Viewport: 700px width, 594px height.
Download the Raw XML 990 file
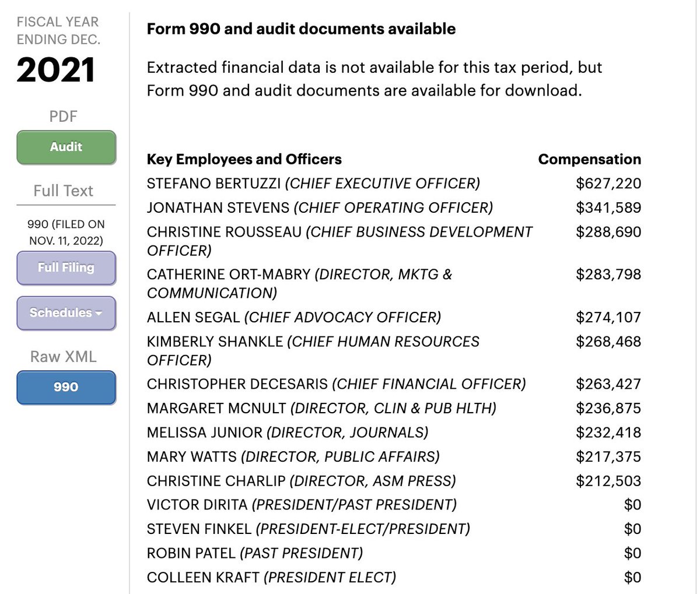pos(66,387)
